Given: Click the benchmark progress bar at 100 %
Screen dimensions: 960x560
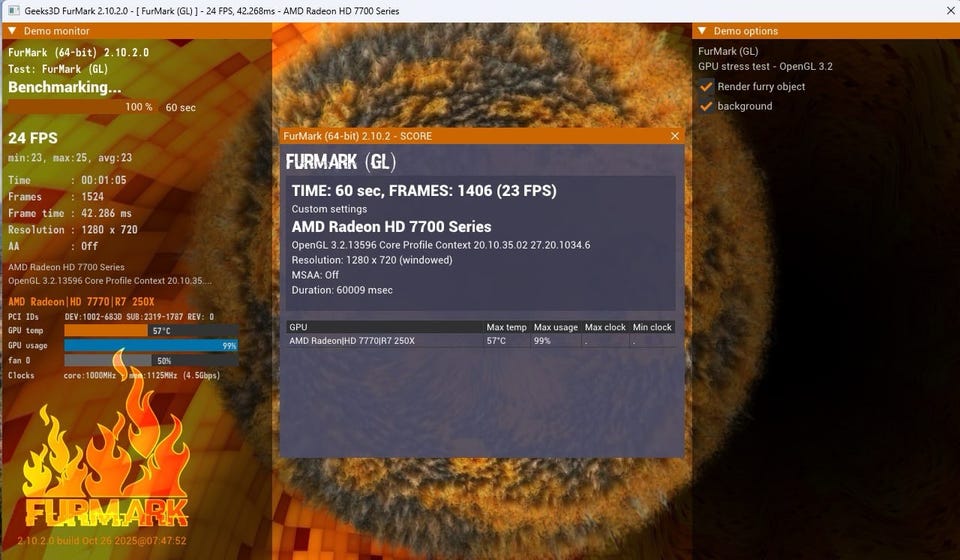Looking at the screenshot, I should [x=82, y=107].
